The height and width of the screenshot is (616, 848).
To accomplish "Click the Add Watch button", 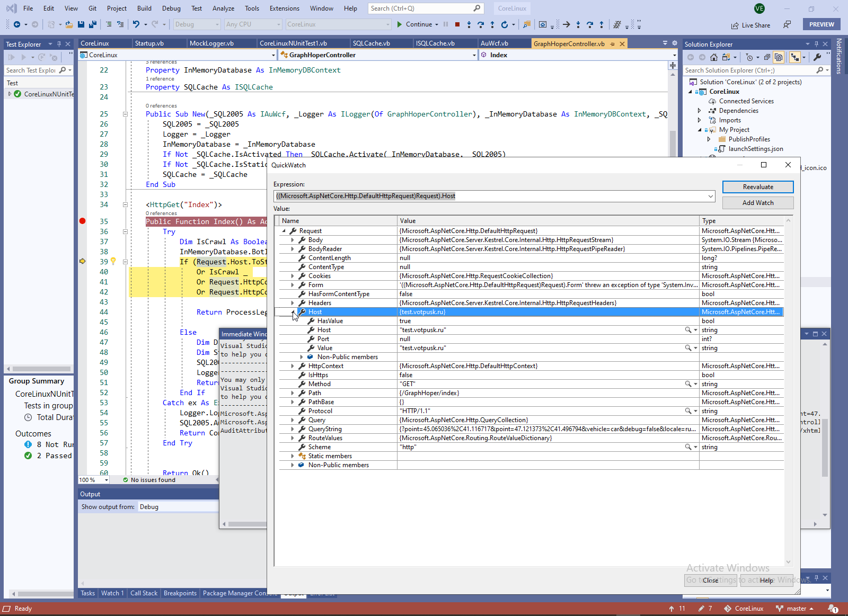I will [757, 203].
